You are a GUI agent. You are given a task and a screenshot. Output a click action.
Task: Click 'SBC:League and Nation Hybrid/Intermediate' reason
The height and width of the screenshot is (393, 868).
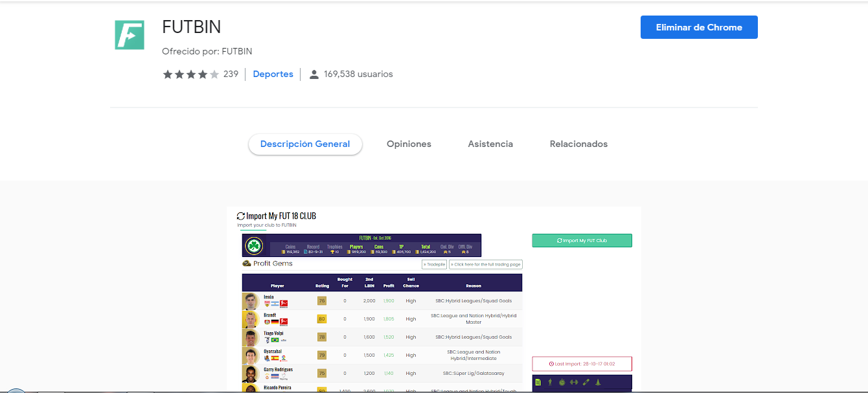tap(474, 355)
